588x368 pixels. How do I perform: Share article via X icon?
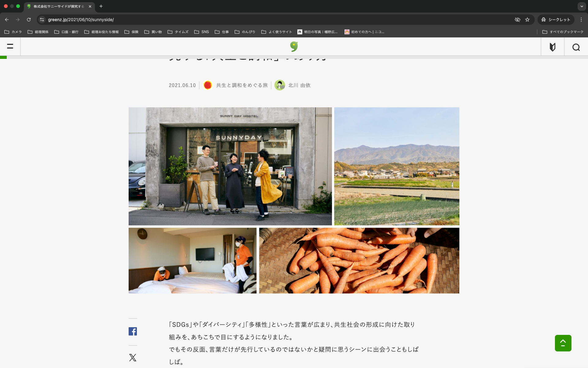click(x=133, y=358)
